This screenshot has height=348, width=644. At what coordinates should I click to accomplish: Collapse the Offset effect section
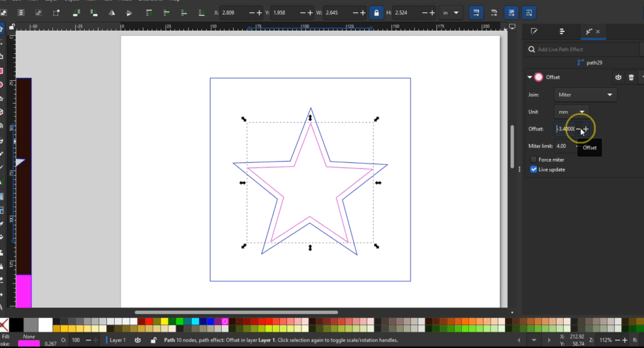(x=530, y=77)
